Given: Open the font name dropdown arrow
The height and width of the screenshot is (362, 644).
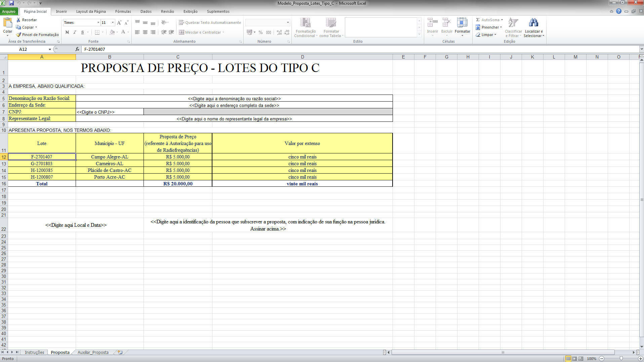Looking at the screenshot, I should (98, 23).
